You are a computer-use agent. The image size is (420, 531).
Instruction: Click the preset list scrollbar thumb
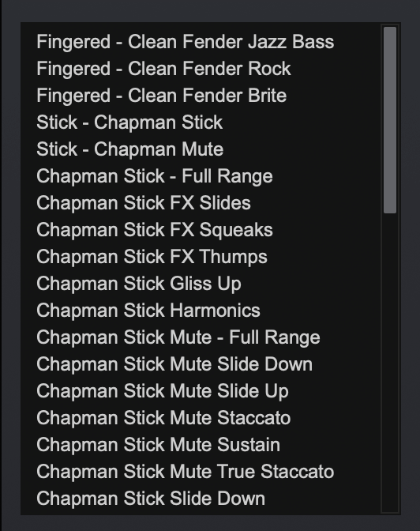(x=390, y=120)
